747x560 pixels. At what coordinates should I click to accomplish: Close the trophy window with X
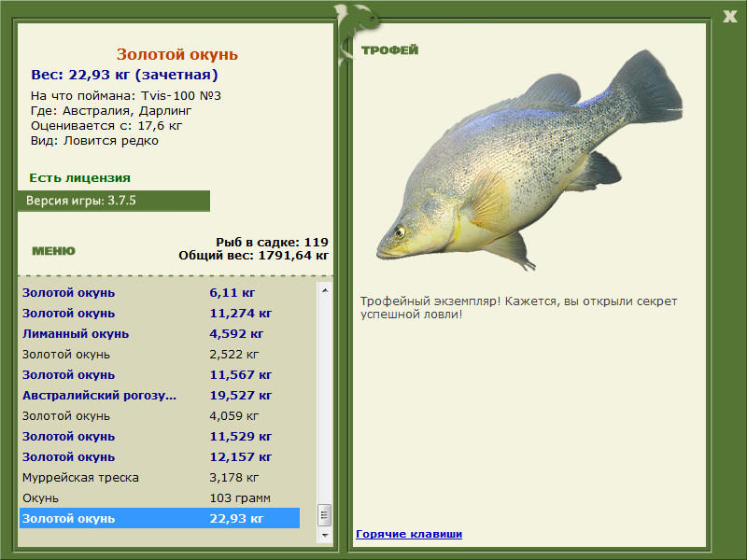[x=730, y=15]
